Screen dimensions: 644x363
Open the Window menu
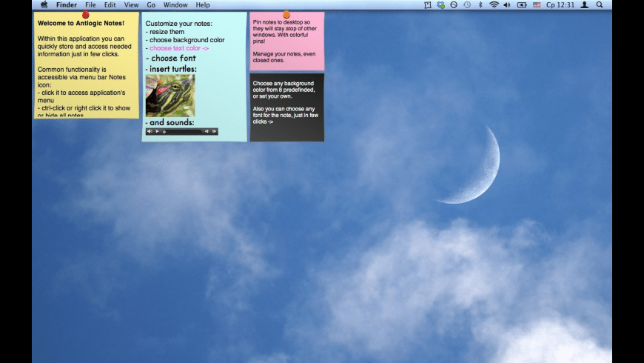tap(175, 5)
